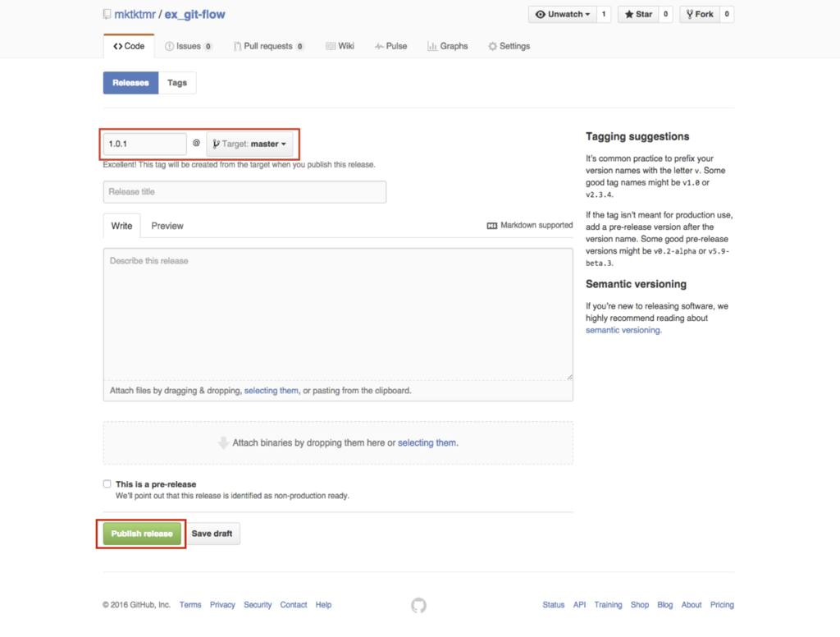Image resolution: width=840 pixels, height=637 pixels.
Task: Click the fork count next to Fork
Action: [x=727, y=15]
